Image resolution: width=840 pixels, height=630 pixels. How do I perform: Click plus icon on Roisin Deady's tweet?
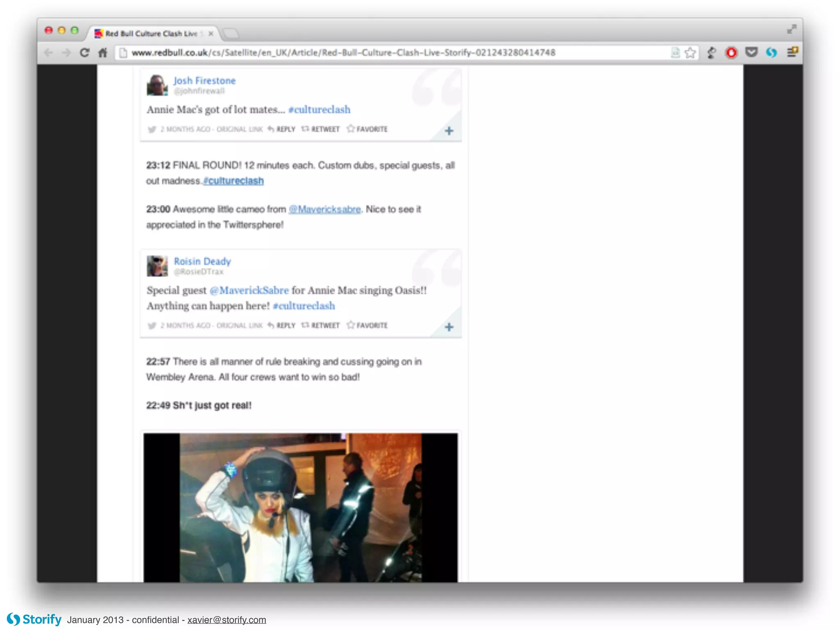pos(449,327)
